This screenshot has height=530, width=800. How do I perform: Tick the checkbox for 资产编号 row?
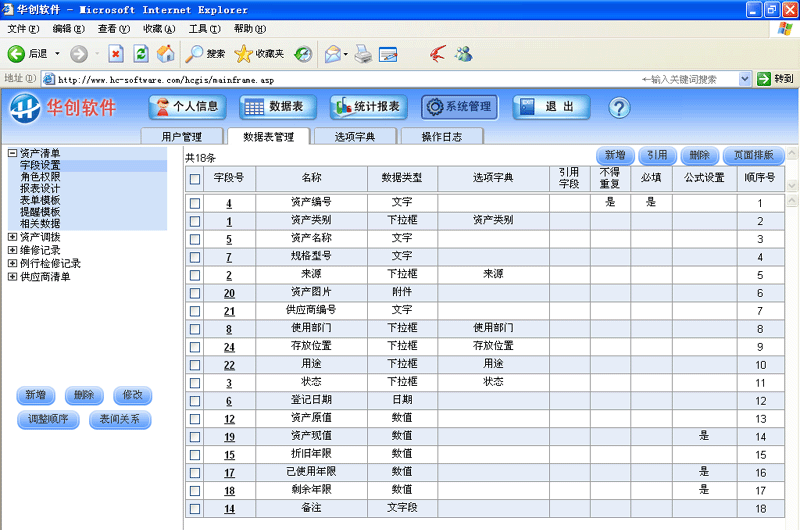195,203
